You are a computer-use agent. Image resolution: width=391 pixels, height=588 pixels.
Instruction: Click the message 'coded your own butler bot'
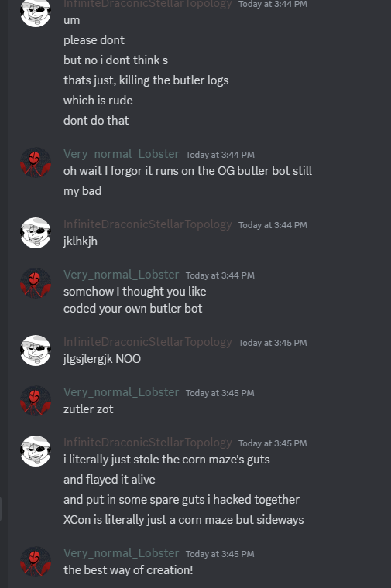133,309
